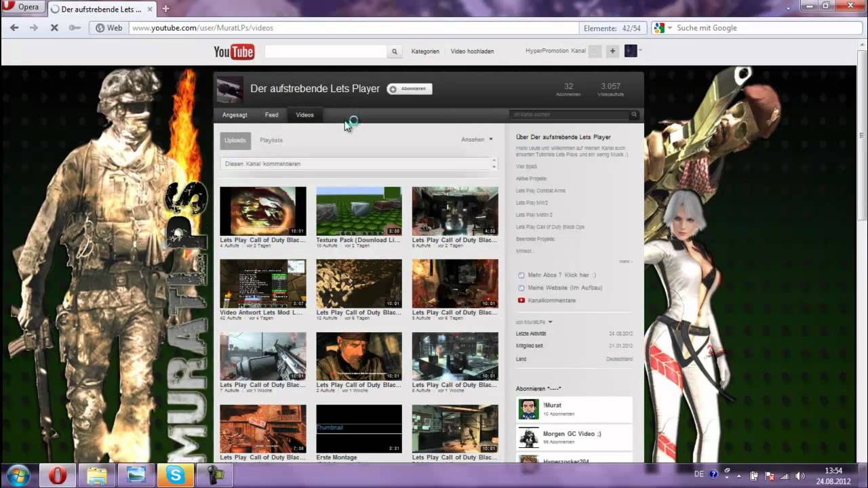The height and width of the screenshot is (488, 868).
Task: Open the Kategorien link
Action: pos(425,52)
